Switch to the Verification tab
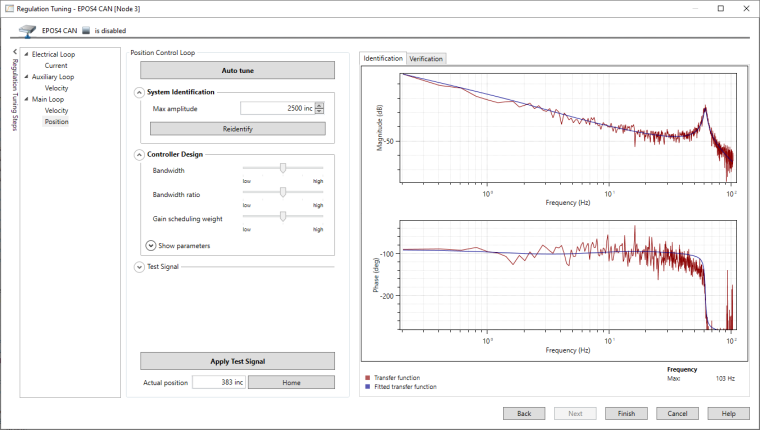 (426, 59)
